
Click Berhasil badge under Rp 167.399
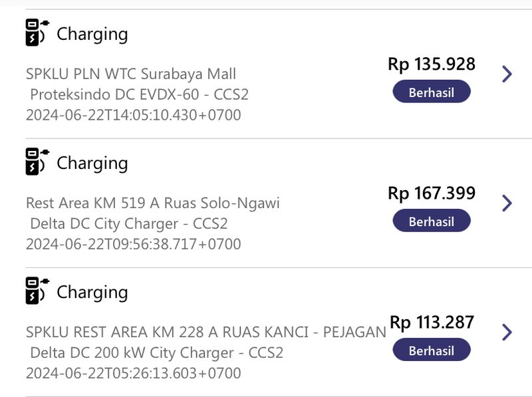[x=432, y=221]
